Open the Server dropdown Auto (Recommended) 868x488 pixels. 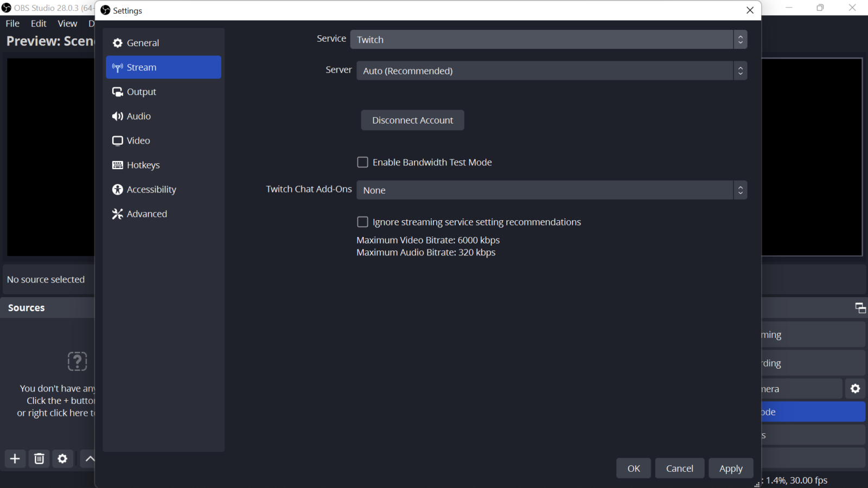[552, 70]
